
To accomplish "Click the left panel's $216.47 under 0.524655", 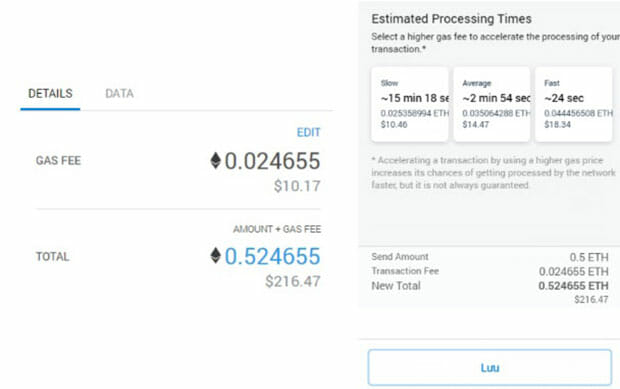I will [x=293, y=281].
